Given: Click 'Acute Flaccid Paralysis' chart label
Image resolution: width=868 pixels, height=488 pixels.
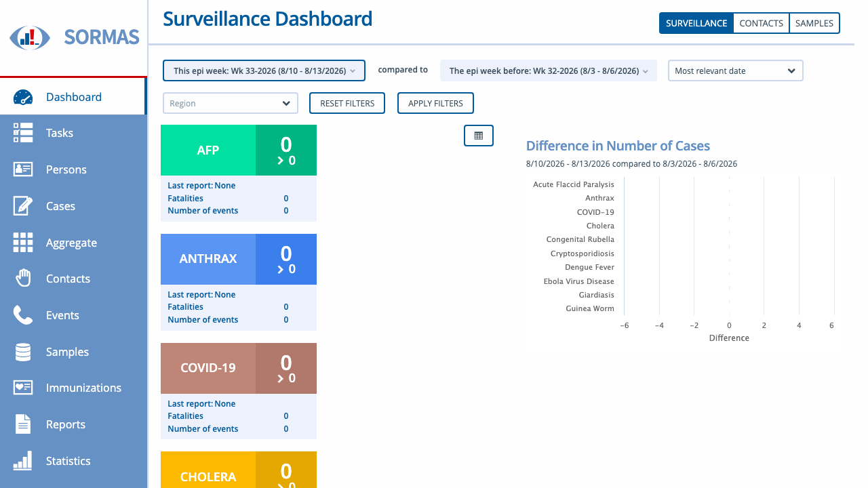Looking at the screenshot, I should (574, 184).
